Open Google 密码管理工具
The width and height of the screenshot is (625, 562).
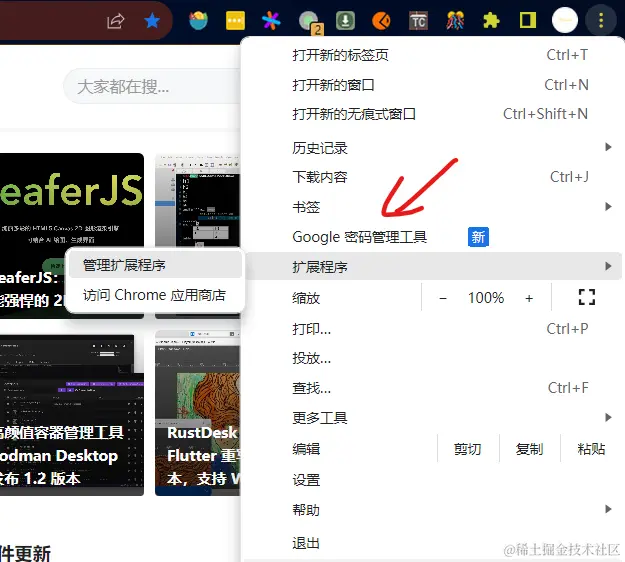click(434, 237)
